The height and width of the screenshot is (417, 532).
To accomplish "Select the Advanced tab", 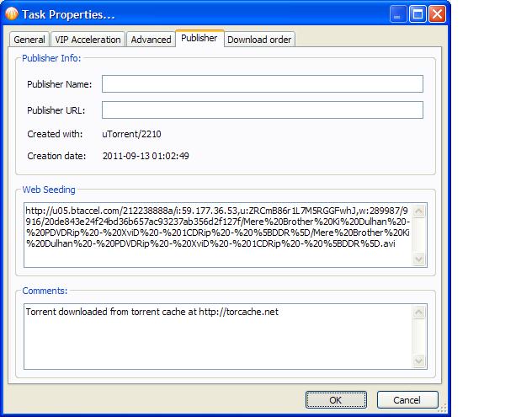I will coord(151,40).
